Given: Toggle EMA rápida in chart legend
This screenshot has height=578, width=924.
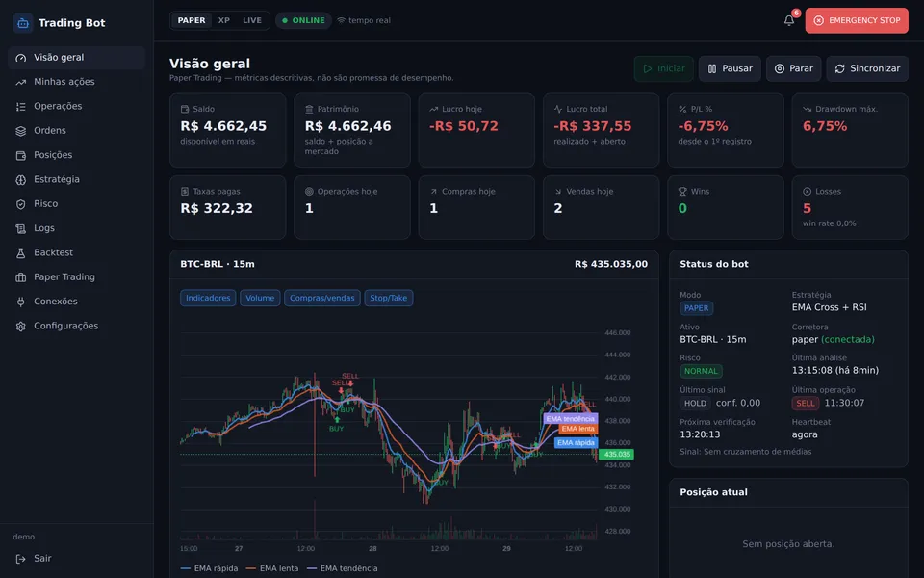Looking at the screenshot, I should [x=209, y=568].
